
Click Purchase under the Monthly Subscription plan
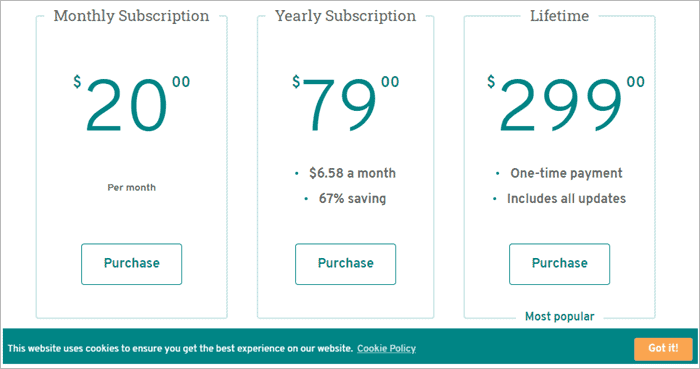point(131,264)
